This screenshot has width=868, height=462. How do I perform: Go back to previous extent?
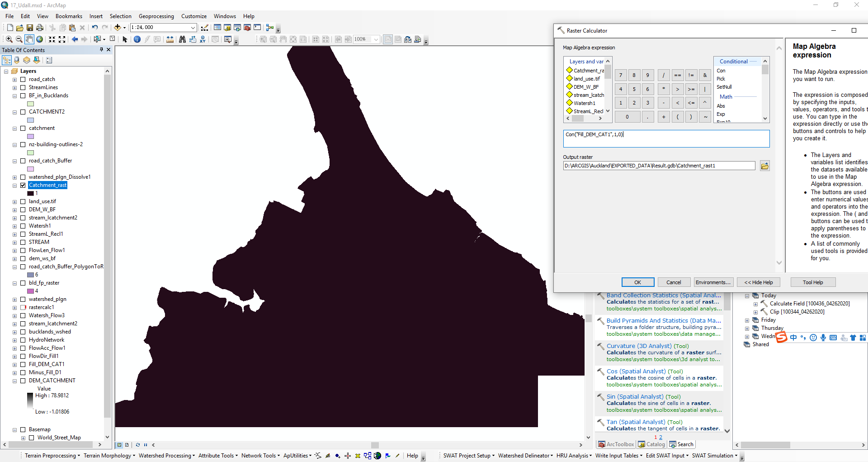[x=75, y=39]
